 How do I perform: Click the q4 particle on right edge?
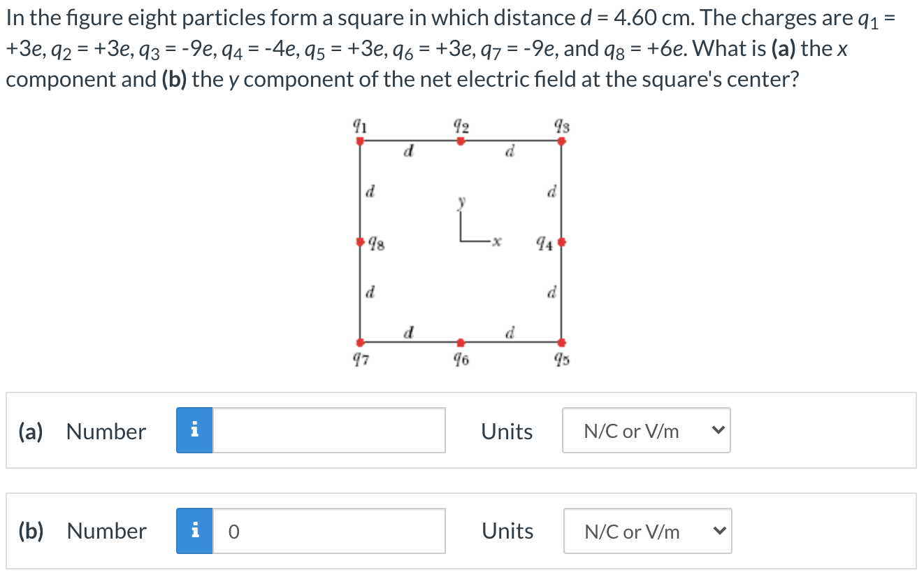[561, 242]
